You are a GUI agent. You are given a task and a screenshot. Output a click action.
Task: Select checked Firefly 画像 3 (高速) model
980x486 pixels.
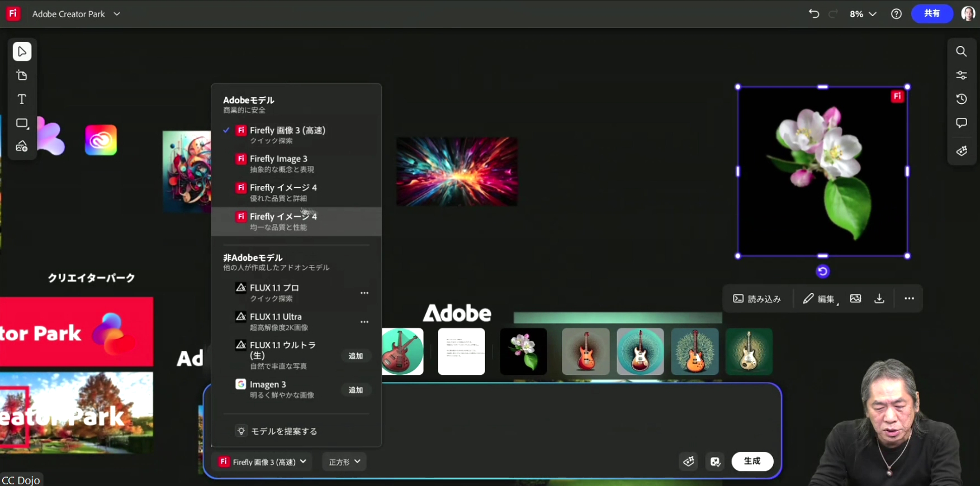(296, 135)
